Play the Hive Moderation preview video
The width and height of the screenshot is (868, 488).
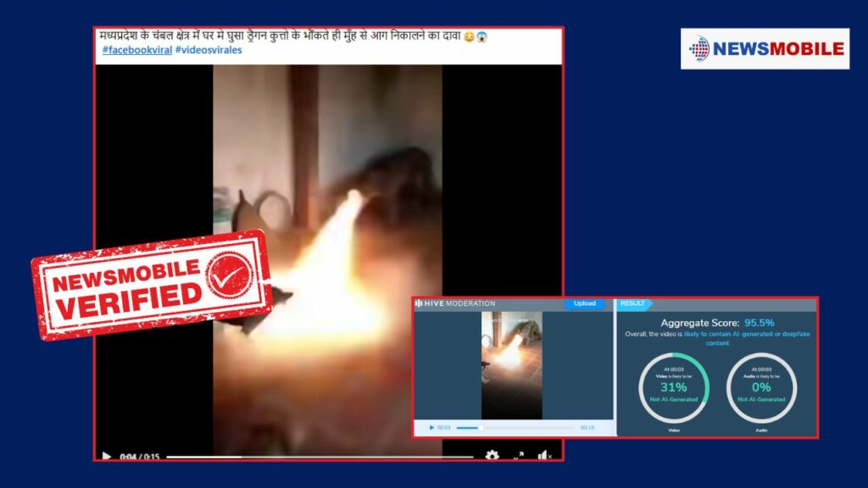(x=431, y=428)
